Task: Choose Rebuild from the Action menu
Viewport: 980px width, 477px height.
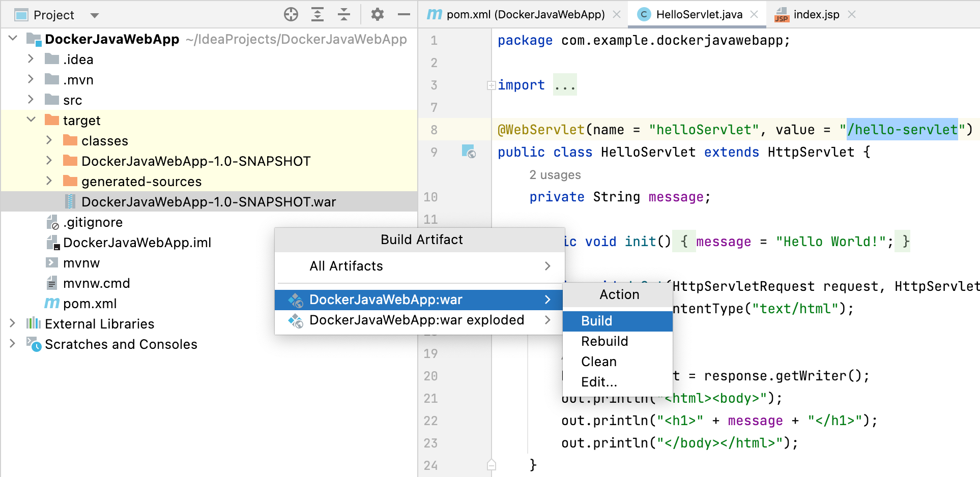Action: (x=604, y=341)
